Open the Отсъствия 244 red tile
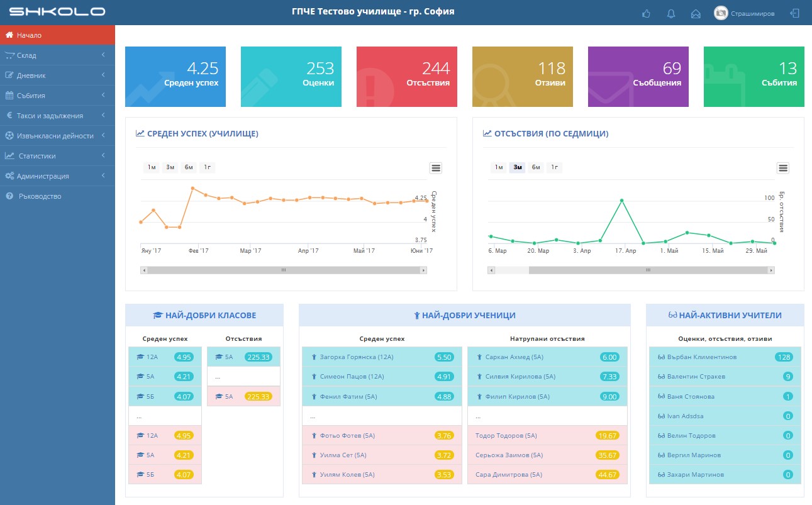The height and width of the screenshot is (505, 812). (406, 77)
